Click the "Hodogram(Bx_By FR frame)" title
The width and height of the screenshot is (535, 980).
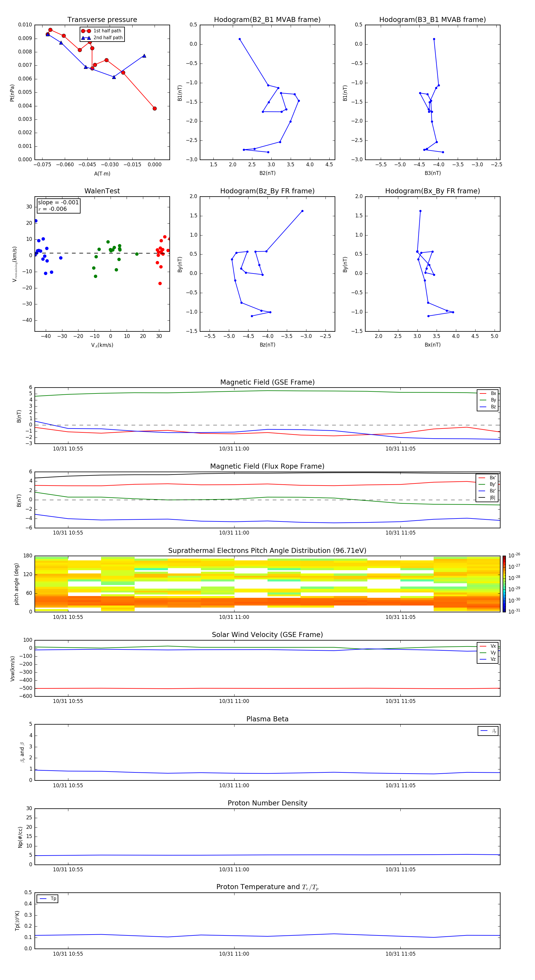click(x=432, y=191)
